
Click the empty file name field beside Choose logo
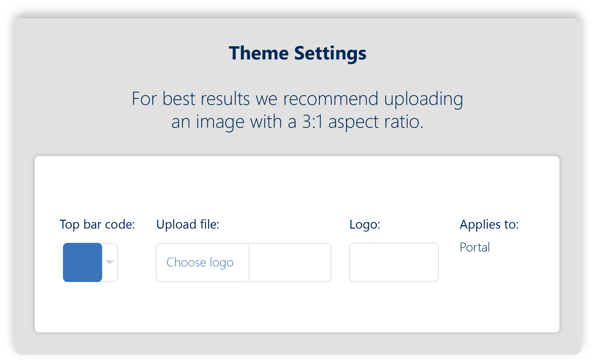click(x=290, y=262)
